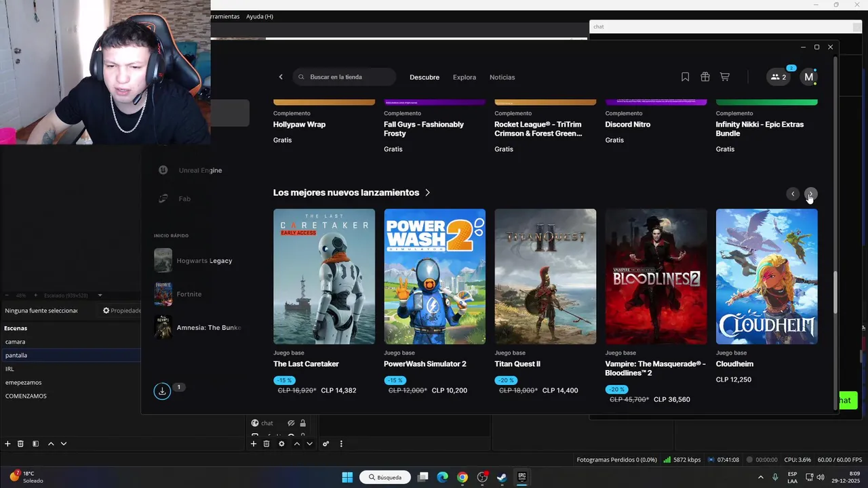Open the Discord Nitro free add-on
This screenshot has width=868, height=488.
click(627, 125)
